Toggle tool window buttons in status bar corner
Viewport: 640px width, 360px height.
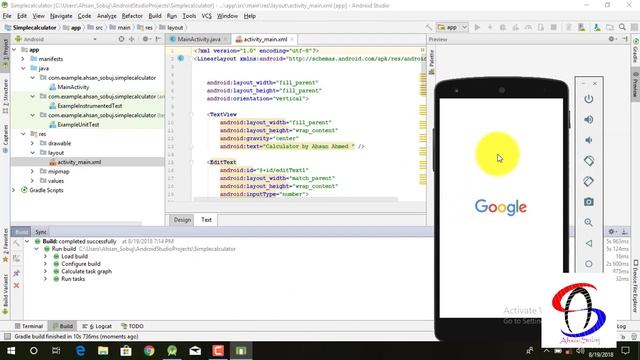[x=7, y=336]
